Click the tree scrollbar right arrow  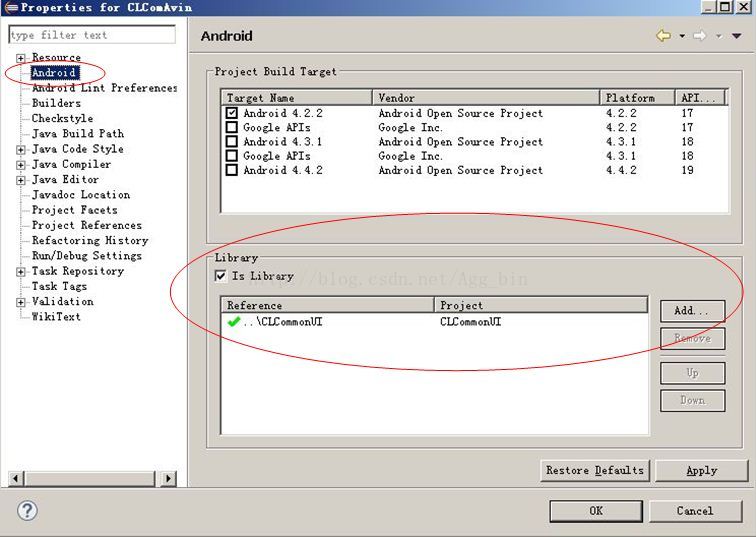click(168, 478)
